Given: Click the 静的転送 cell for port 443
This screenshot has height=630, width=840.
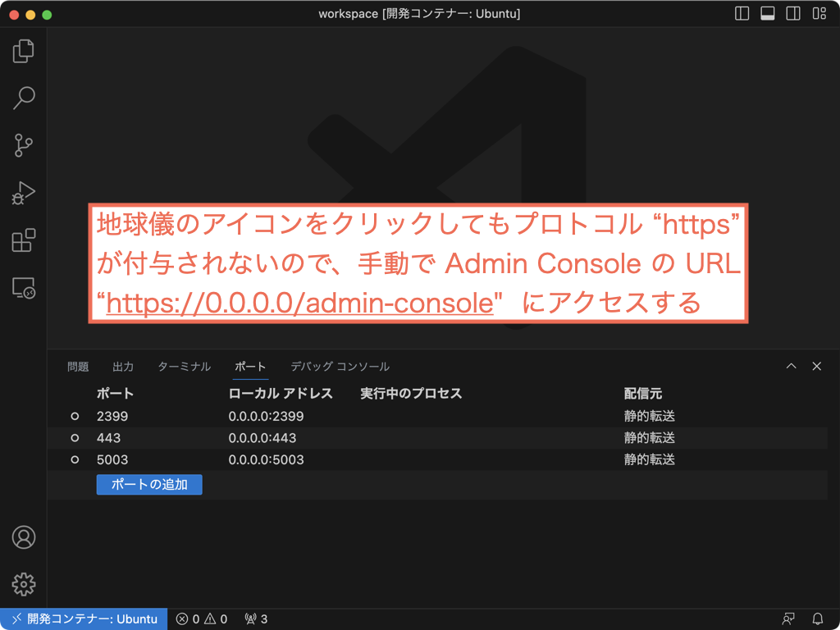Looking at the screenshot, I should tap(650, 438).
